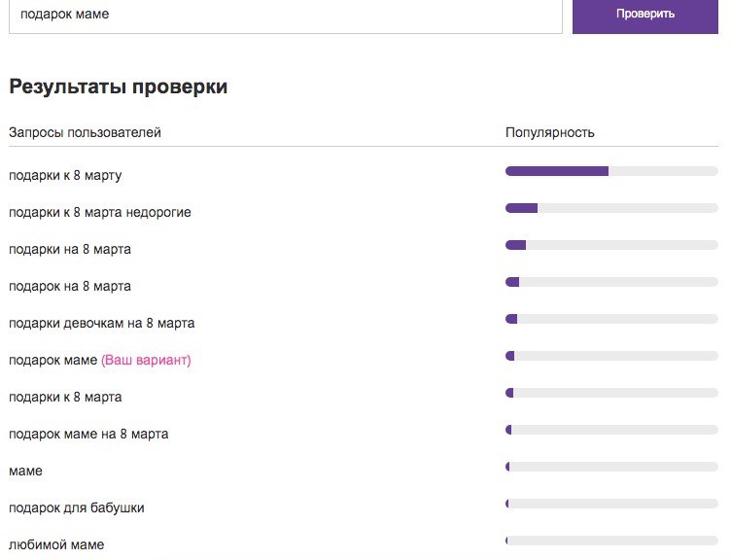Choose the query "подарок на 8 марта"
731x560 pixels.
click(x=70, y=286)
